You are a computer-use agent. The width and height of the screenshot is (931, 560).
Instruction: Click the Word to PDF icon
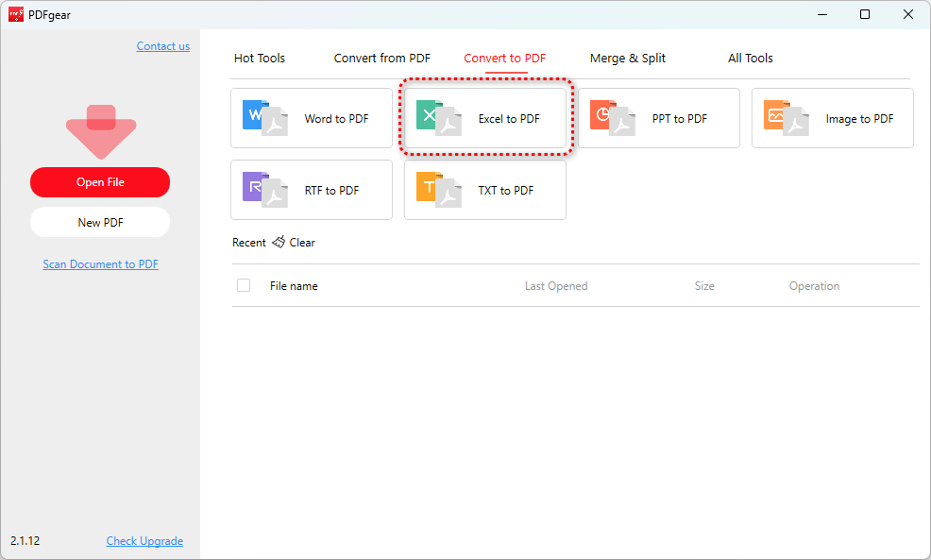click(x=264, y=118)
